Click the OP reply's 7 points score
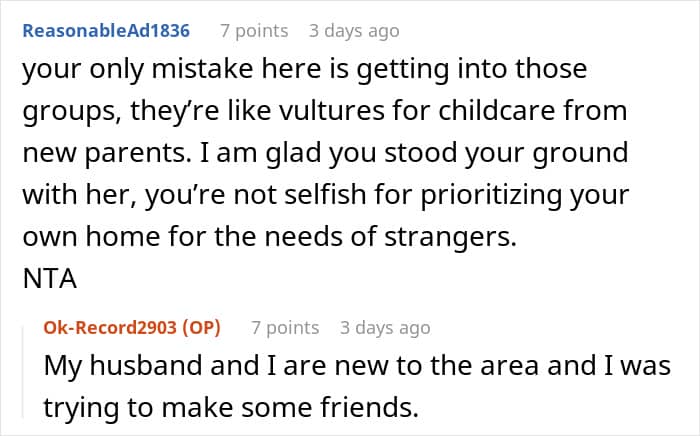The height and width of the screenshot is (436, 700). click(x=285, y=328)
